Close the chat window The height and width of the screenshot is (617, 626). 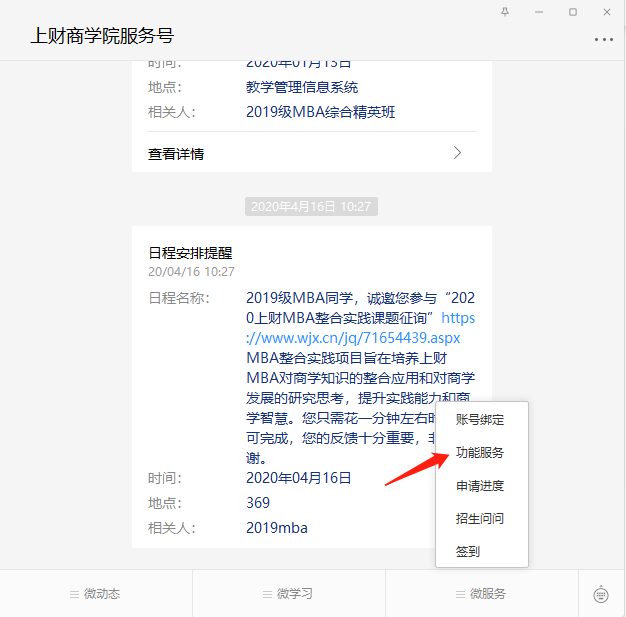point(606,12)
